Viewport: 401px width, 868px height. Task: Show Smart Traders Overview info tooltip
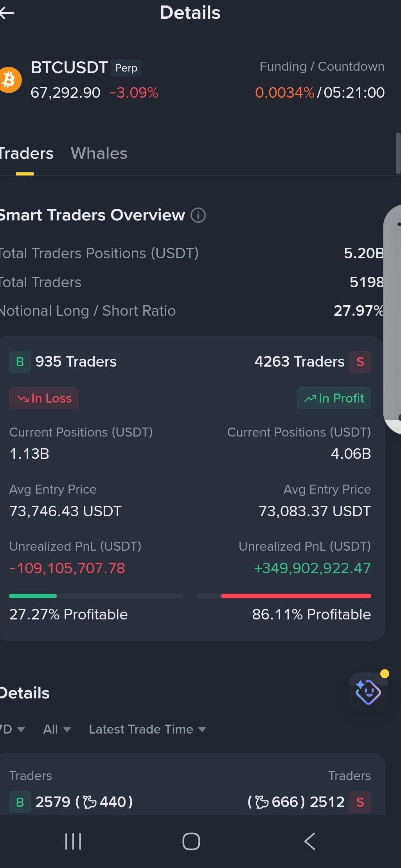(x=198, y=215)
